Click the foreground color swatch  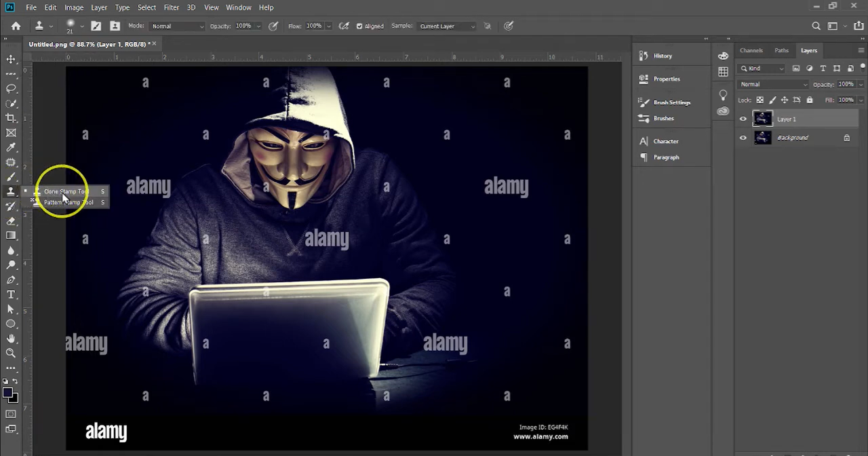coord(7,393)
